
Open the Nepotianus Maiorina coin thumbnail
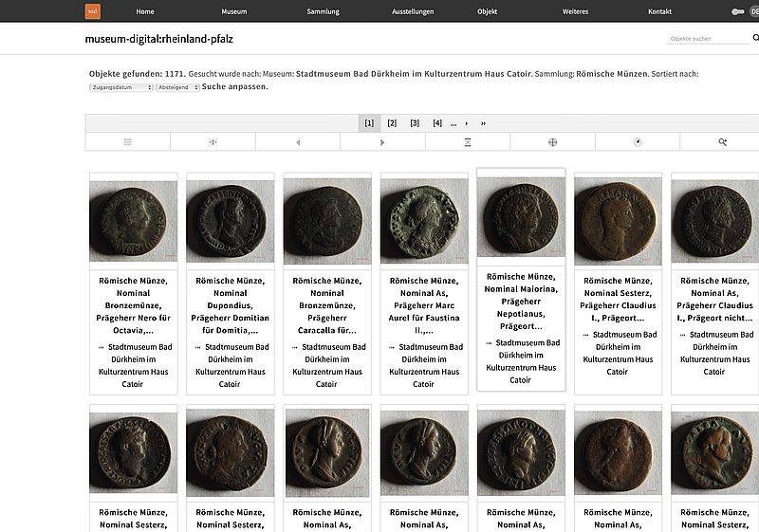[x=521, y=215]
